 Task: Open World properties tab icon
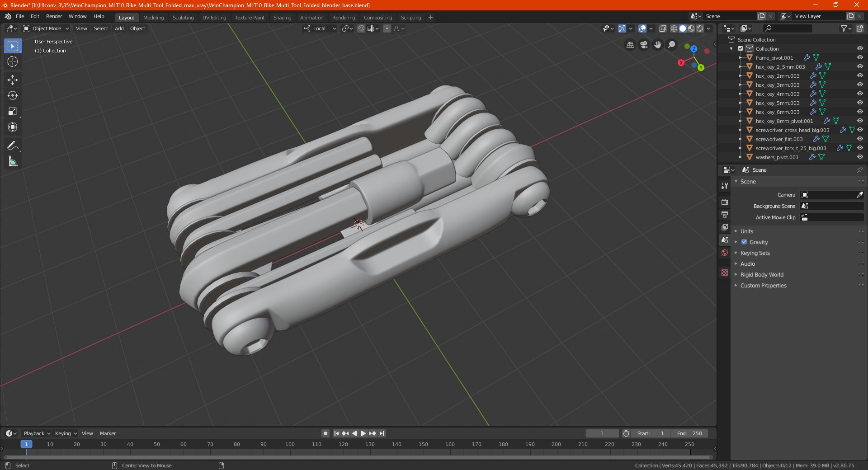point(725,253)
